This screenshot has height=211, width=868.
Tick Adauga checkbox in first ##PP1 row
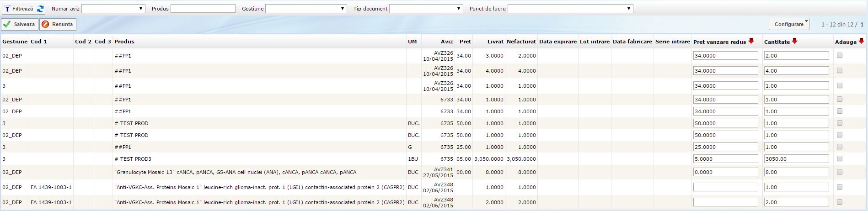(x=839, y=55)
